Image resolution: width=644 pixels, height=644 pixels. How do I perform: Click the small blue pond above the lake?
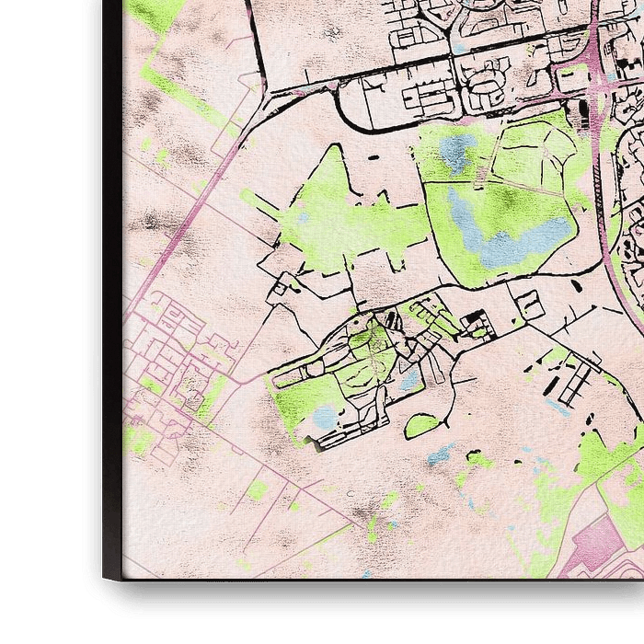click(457, 150)
